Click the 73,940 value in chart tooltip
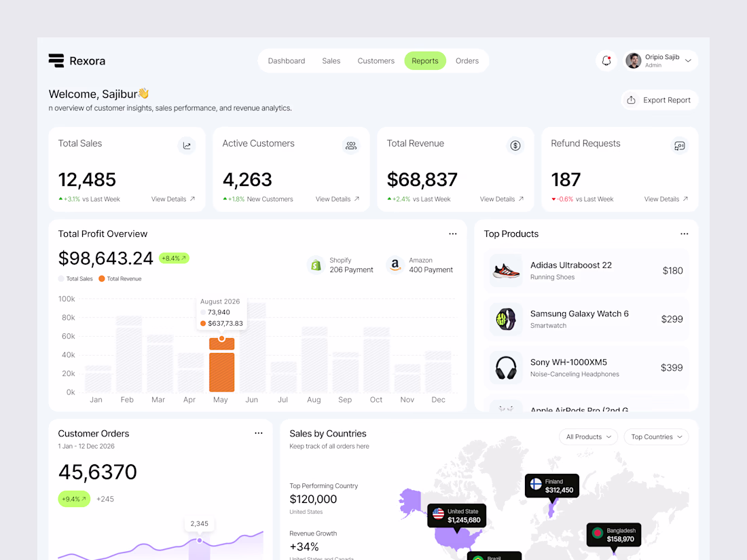 point(219,312)
